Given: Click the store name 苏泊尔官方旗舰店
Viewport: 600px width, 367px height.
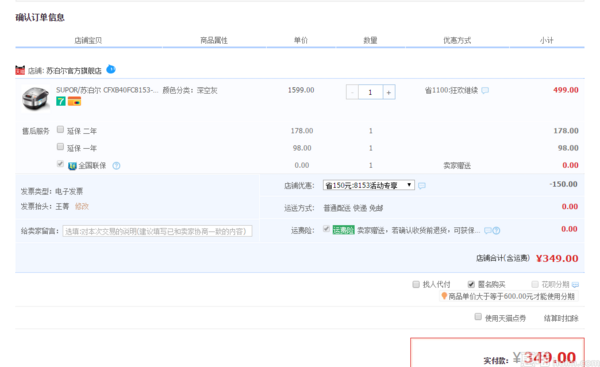Looking at the screenshot, I should click(x=74, y=71).
